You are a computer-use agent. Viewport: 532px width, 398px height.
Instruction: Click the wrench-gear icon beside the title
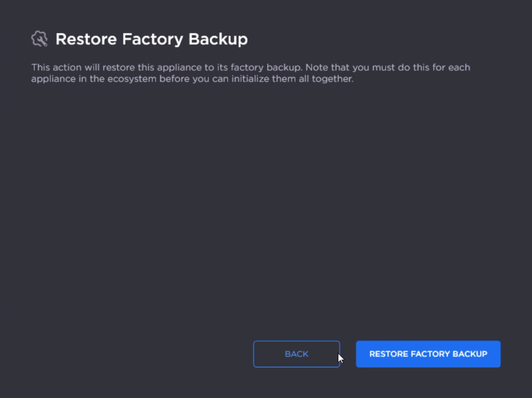(39, 39)
